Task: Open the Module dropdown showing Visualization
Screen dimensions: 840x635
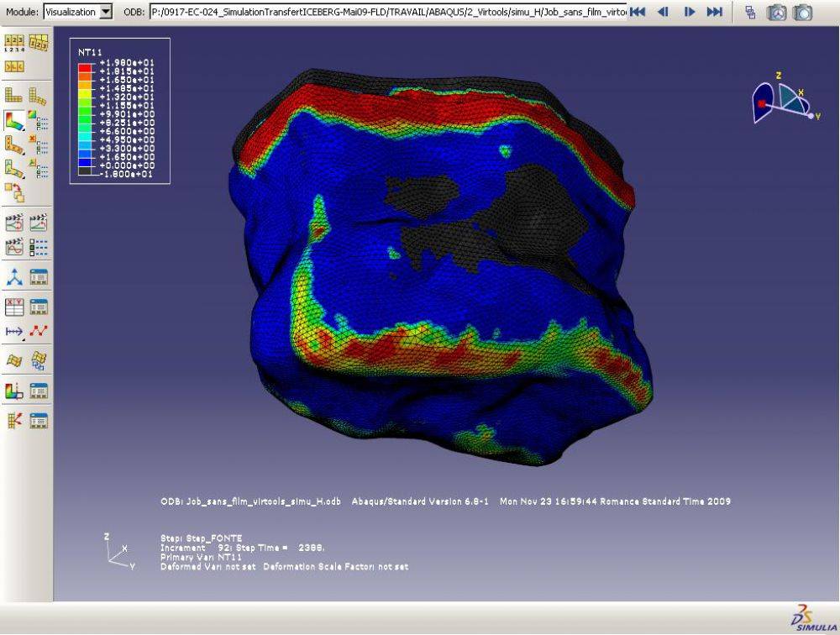Action: (x=77, y=11)
